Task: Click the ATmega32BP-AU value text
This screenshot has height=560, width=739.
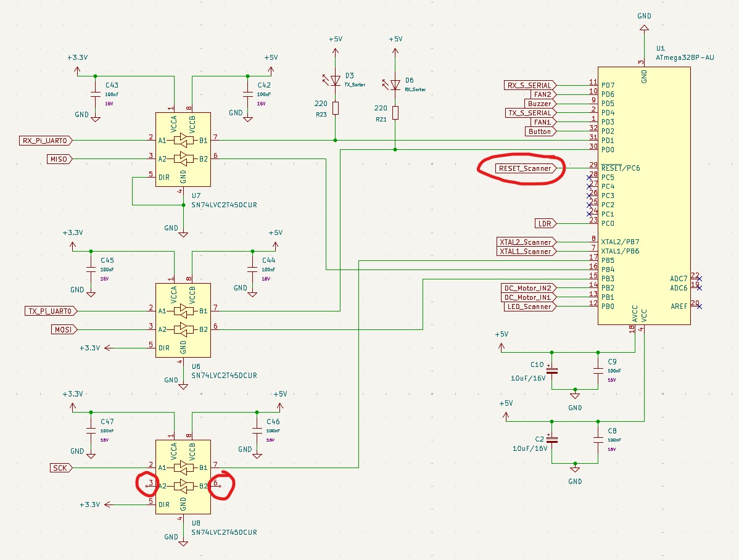Action: 685,57
